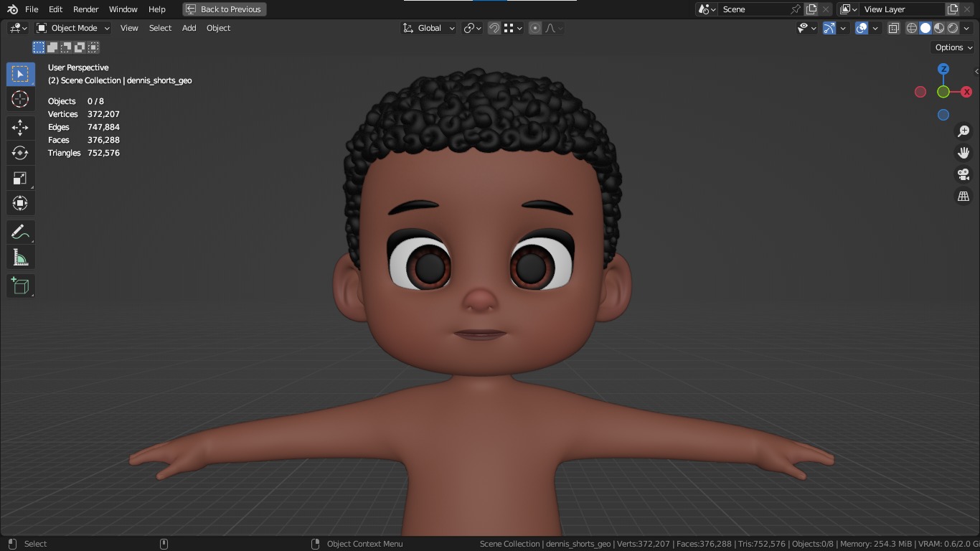Open the overlays settings dropdown arrow
The height and width of the screenshot is (551, 980).
click(876, 28)
